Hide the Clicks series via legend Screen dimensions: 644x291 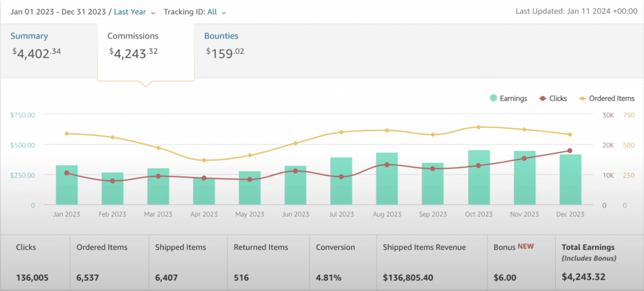pyautogui.click(x=553, y=98)
